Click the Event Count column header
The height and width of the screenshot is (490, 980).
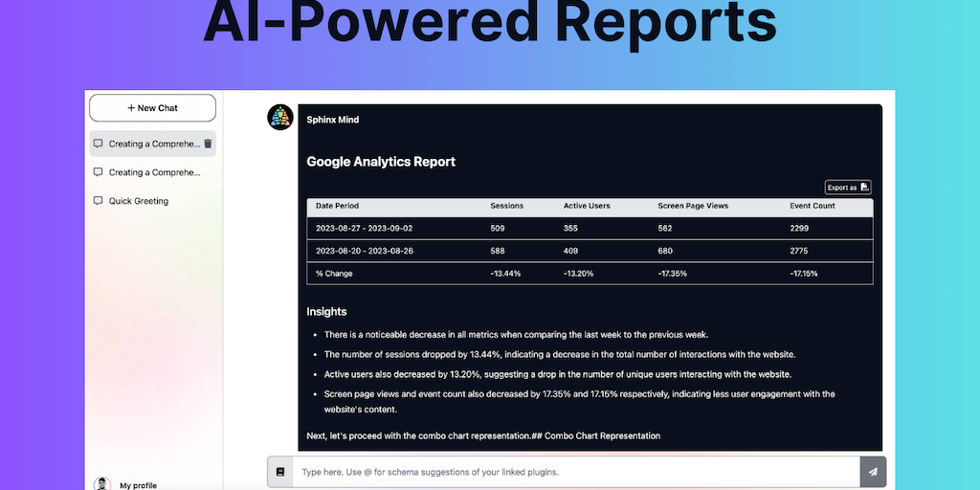click(813, 206)
